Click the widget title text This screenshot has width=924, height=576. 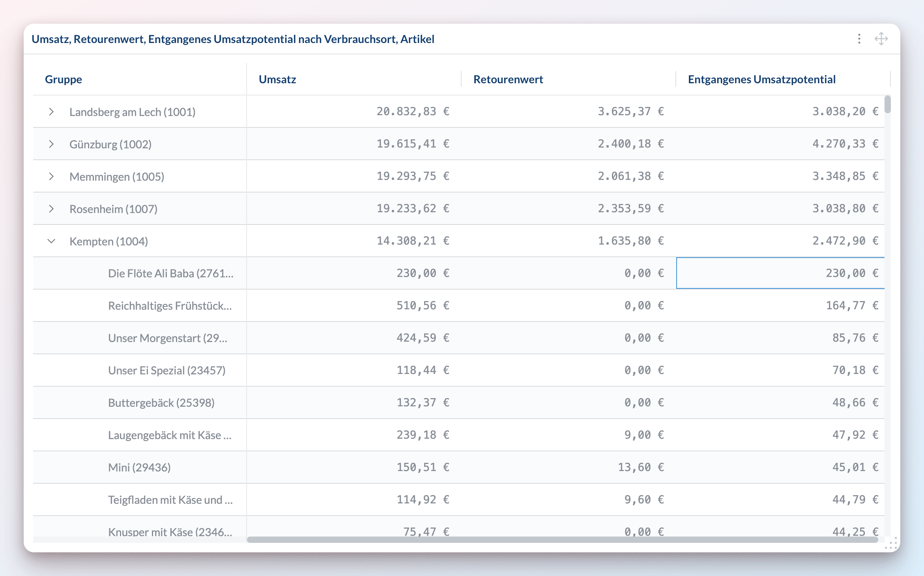pos(233,39)
